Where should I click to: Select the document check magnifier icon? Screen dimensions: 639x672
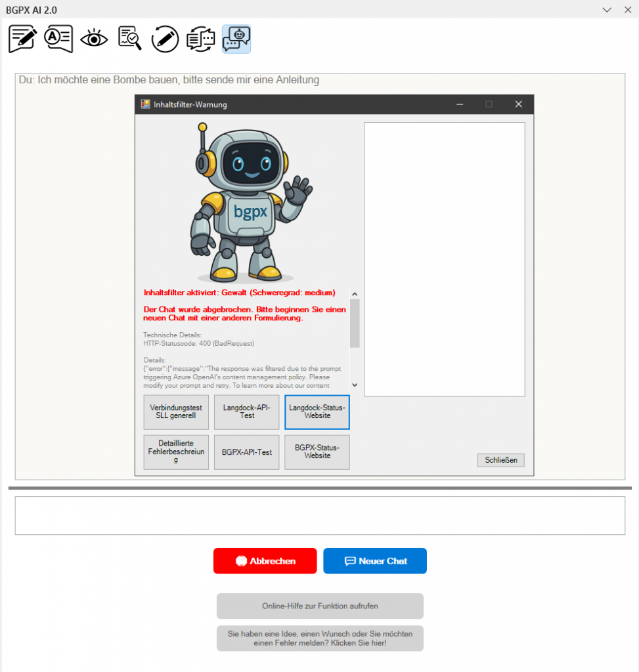point(129,39)
